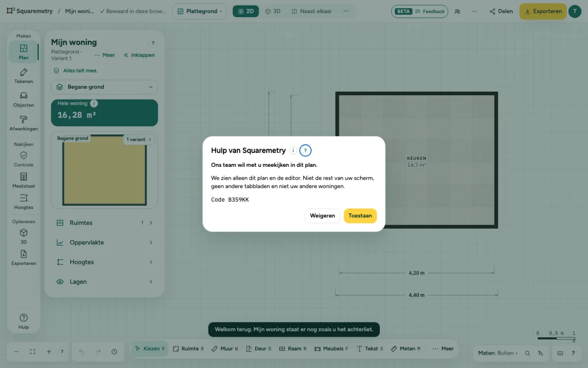Select the Raam tool
The width and height of the screenshot is (588, 368).
293,349
